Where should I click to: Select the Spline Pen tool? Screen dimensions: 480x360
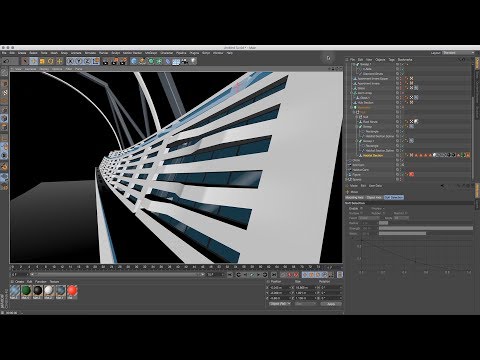coord(142,61)
